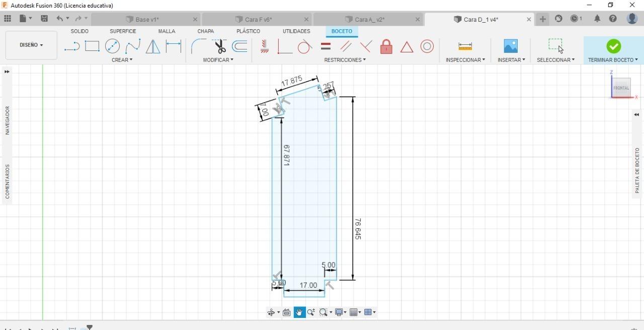Apply the Fix/Unfix lock constraint
The height and width of the screenshot is (330, 644).
[x=386, y=46]
